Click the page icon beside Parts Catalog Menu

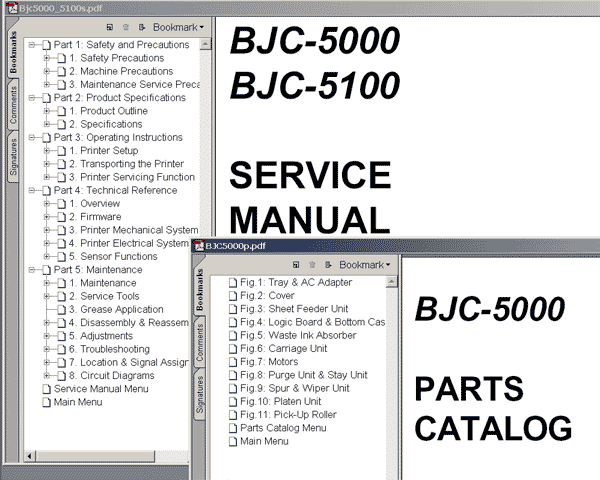pos(233,428)
